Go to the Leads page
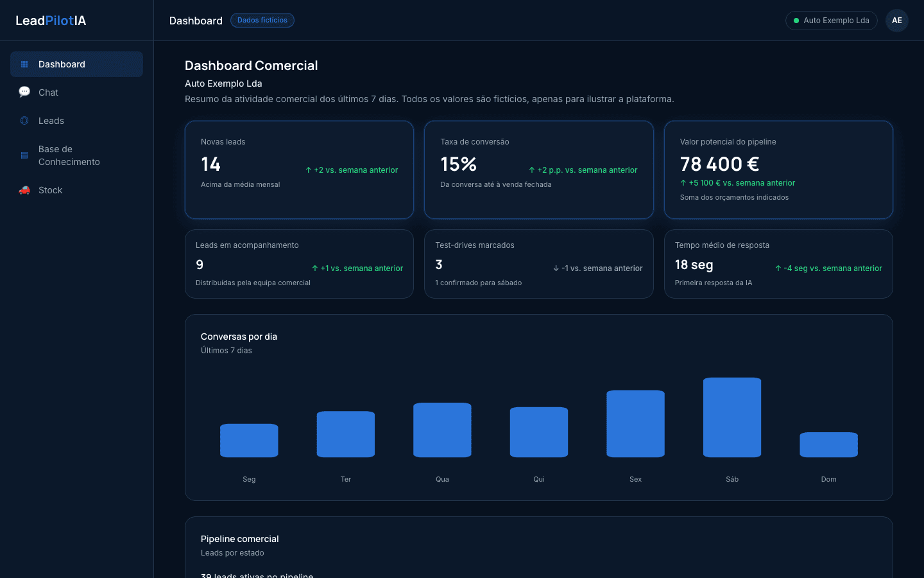This screenshot has height=578, width=924. pyautogui.click(x=76, y=121)
